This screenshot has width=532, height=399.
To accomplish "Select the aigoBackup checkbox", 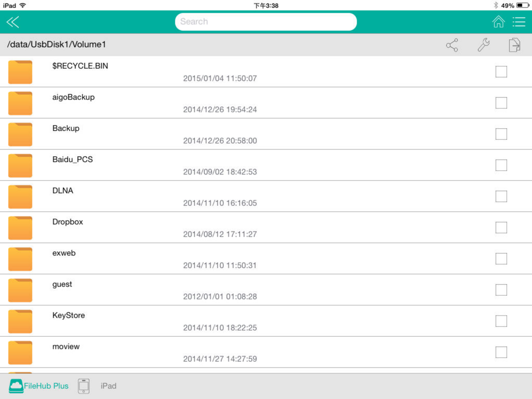I will pos(501,103).
